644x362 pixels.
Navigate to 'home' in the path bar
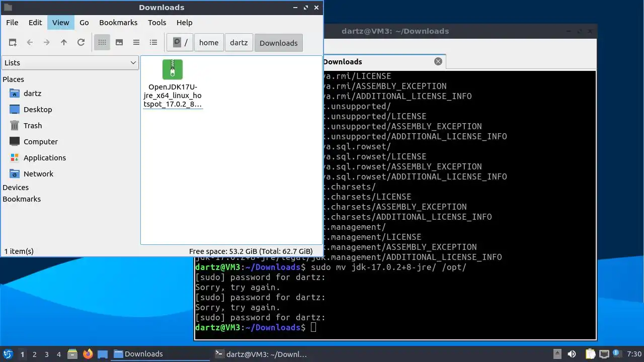click(x=209, y=43)
